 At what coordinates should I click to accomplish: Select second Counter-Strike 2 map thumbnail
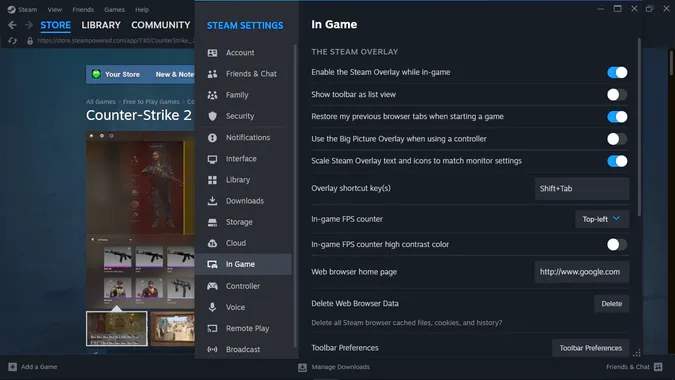coord(173,329)
